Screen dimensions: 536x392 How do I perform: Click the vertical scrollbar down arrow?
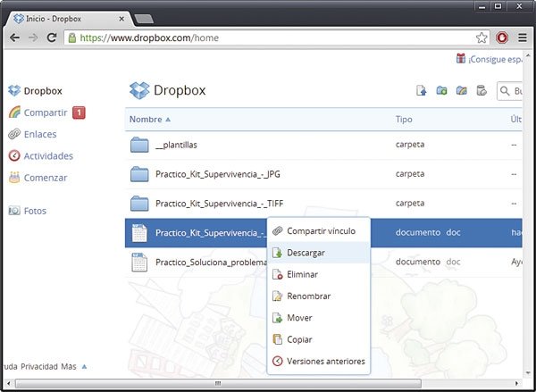(x=527, y=373)
